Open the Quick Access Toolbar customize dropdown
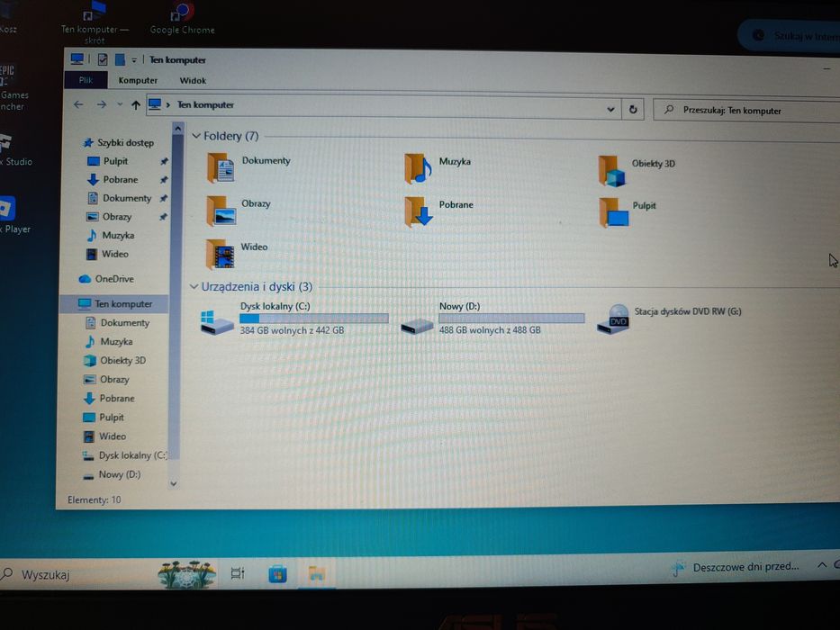Viewport: 840px width, 630px height. 134,60
